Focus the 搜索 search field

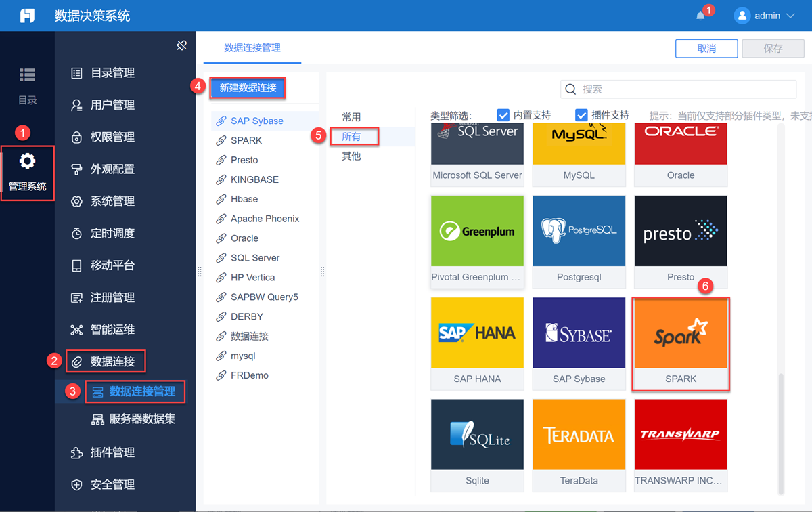[678, 89]
